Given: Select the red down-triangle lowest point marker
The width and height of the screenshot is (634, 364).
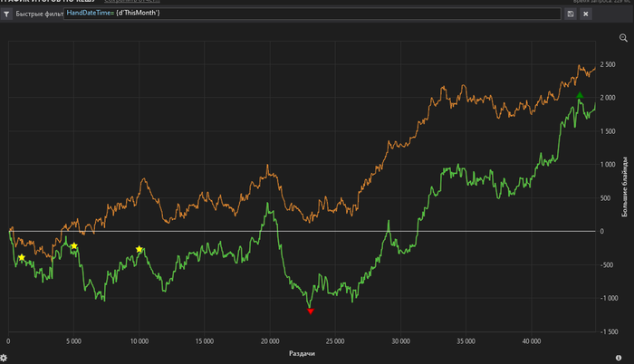Looking at the screenshot, I should 310,311.
